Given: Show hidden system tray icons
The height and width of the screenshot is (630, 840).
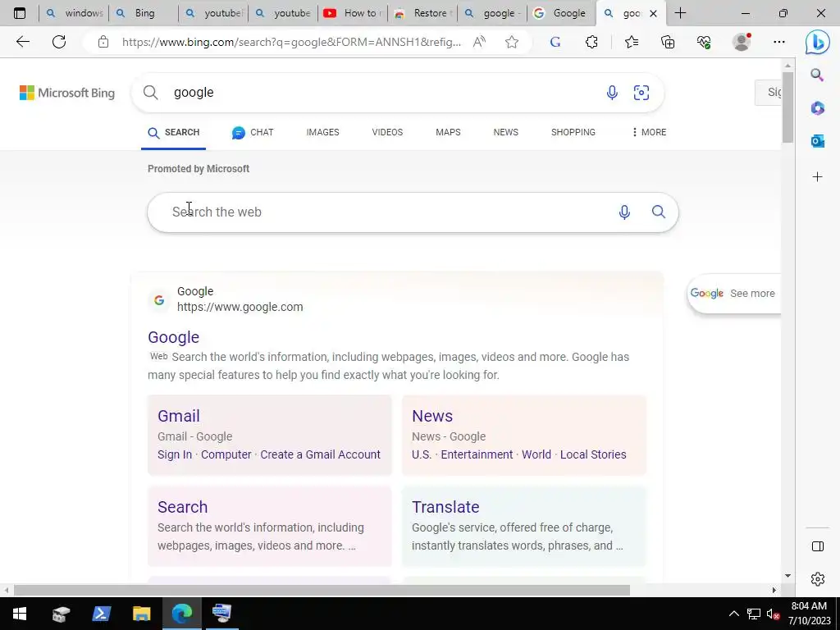Looking at the screenshot, I should click(x=734, y=614).
